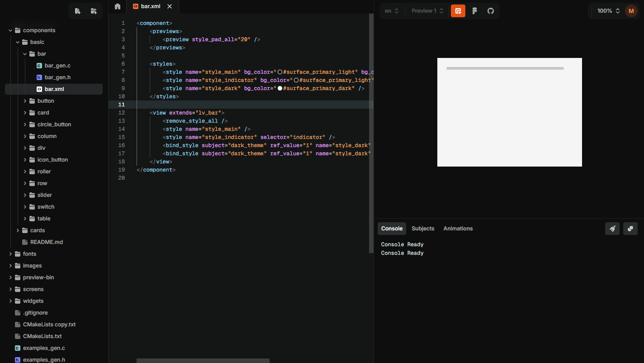Click the closing component tag on line 19
The width and height of the screenshot is (644, 363).
click(x=156, y=170)
